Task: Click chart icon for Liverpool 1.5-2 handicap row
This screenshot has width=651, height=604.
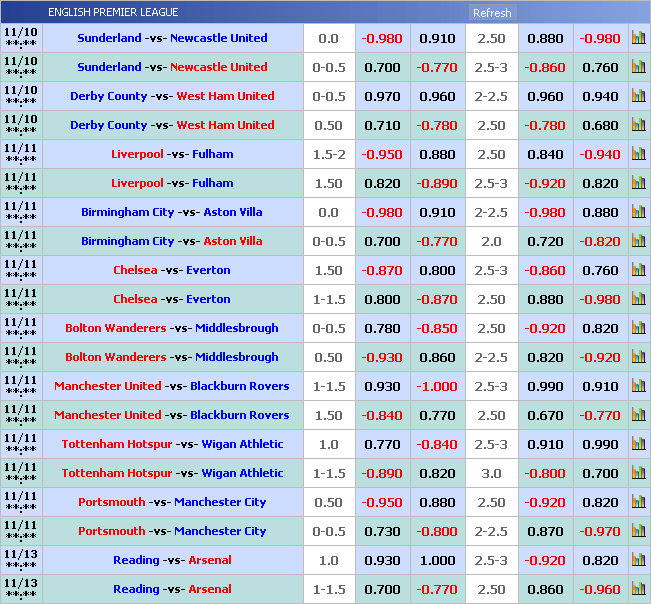Action: (638, 155)
